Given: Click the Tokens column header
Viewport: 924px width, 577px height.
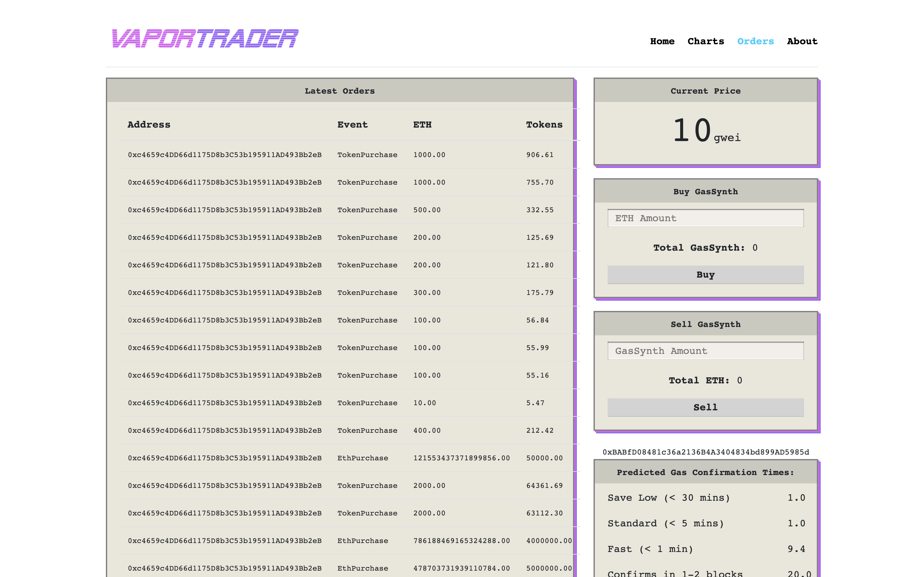Looking at the screenshot, I should pyautogui.click(x=544, y=125).
